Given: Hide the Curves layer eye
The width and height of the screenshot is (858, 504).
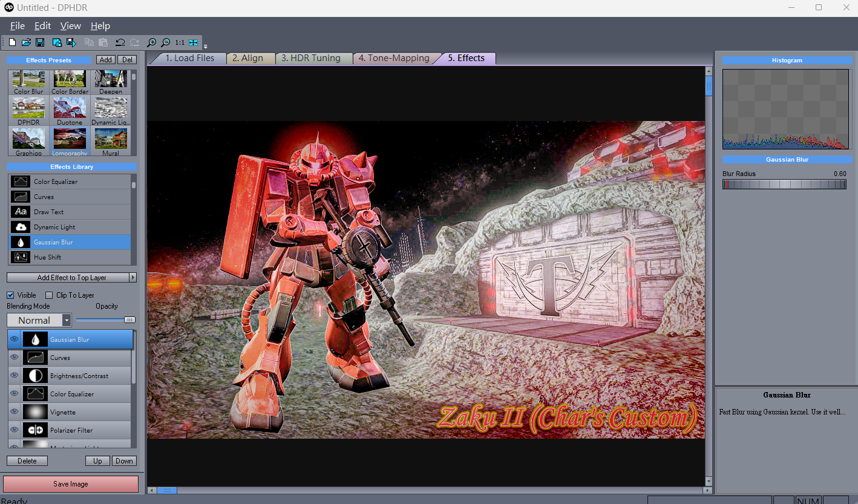Looking at the screenshot, I should click(x=15, y=358).
